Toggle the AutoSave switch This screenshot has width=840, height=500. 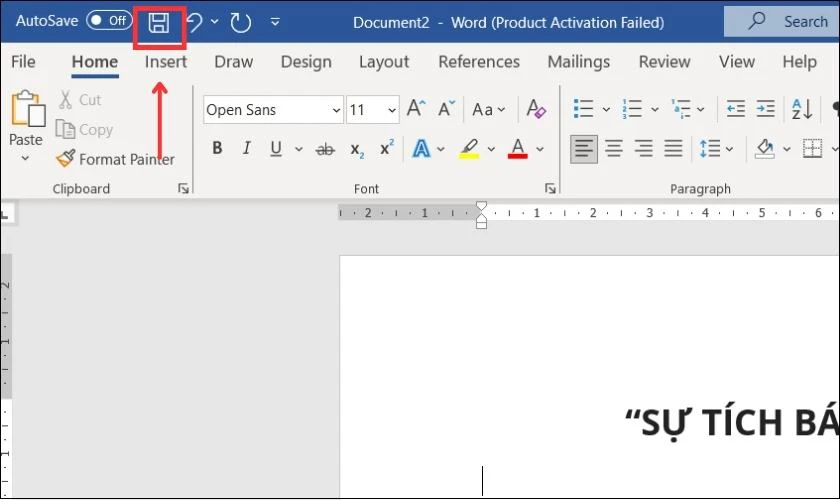tap(109, 21)
